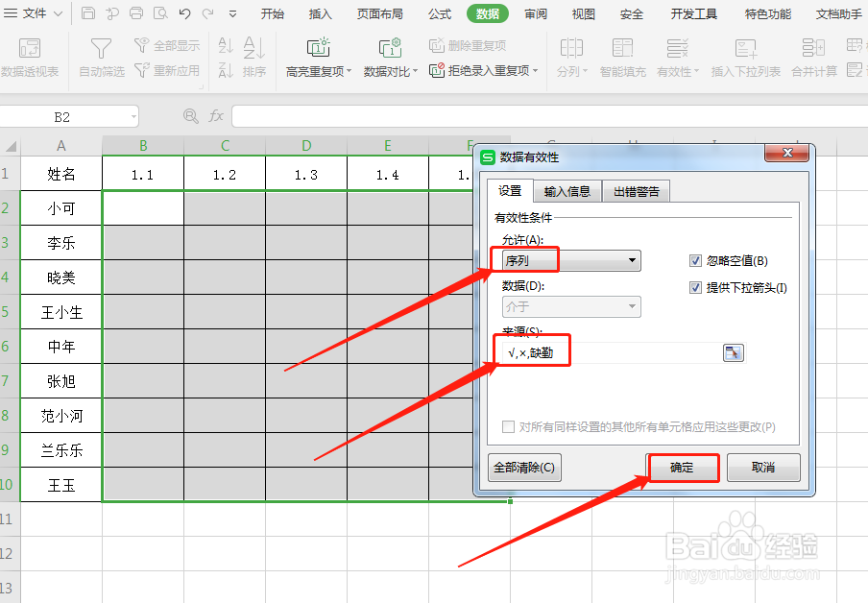The width and height of the screenshot is (868, 603).
Task: Uncheck the 忽略空值(B) checkbox
Action: [x=694, y=260]
